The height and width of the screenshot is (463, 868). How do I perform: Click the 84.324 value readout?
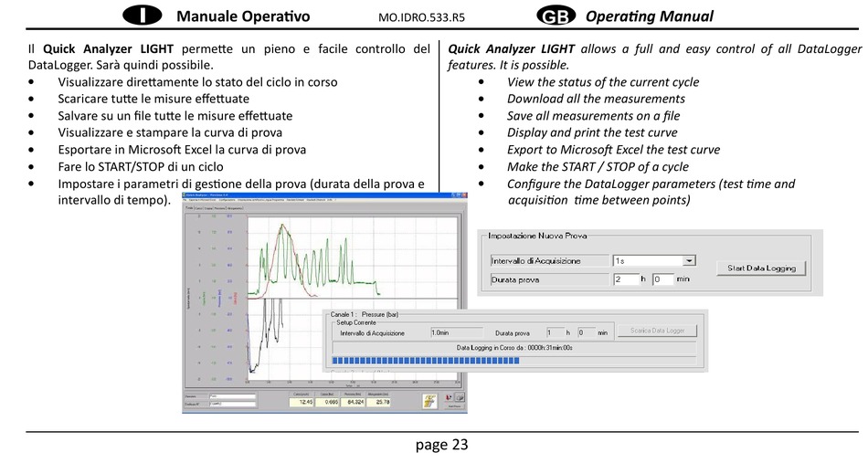click(353, 402)
